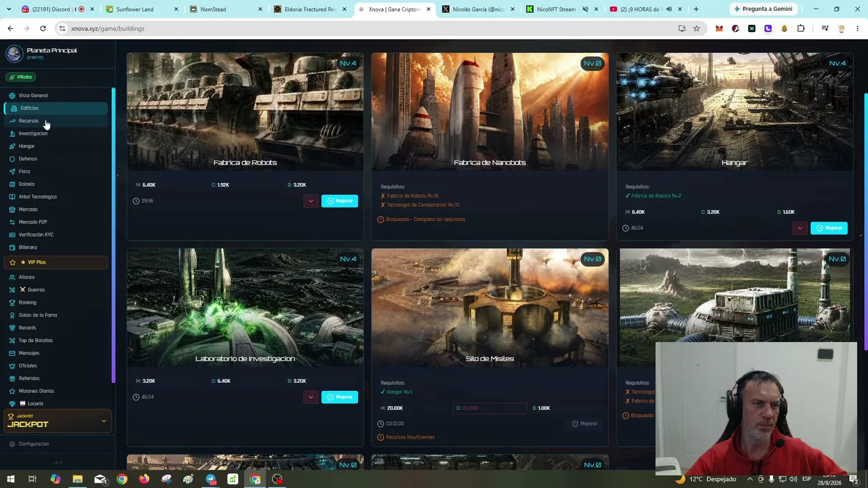Open a new browser tab
The image size is (868, 488).
[x=696, y=9]
